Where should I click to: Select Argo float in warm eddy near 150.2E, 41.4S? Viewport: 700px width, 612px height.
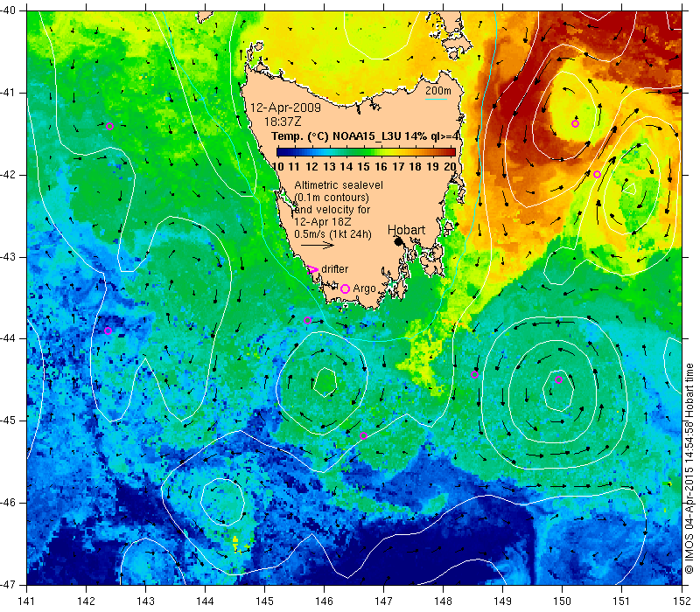[x=576, y=123]
